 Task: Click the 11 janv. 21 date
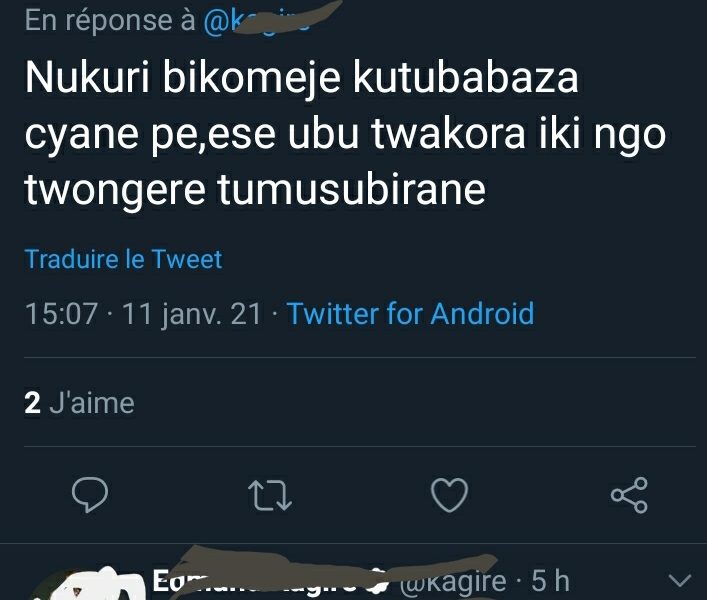click(192, 314)
